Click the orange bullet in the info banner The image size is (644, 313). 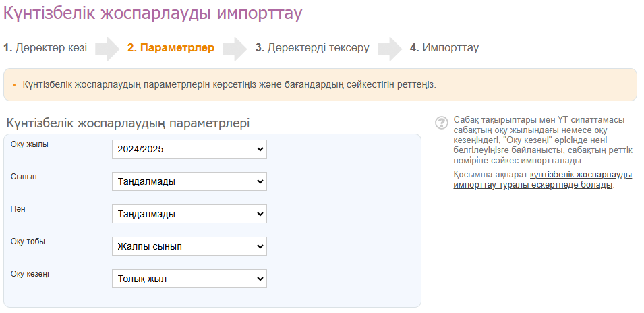[14, 86]
